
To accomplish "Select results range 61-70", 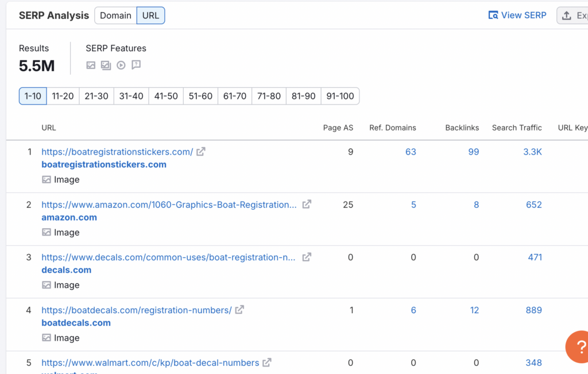I will click(235, 96).
